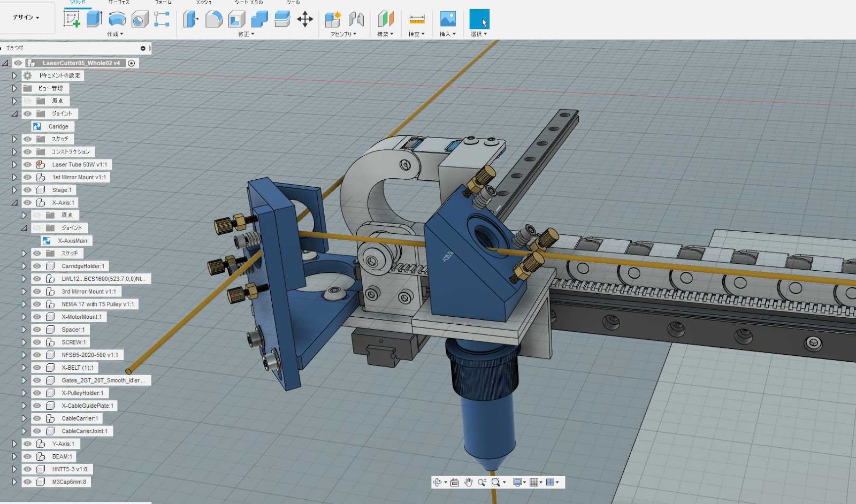Toggle visibility of CarridgeHolder:1
Viewport: 856px width, 504px height.
(x=37, y=266)
